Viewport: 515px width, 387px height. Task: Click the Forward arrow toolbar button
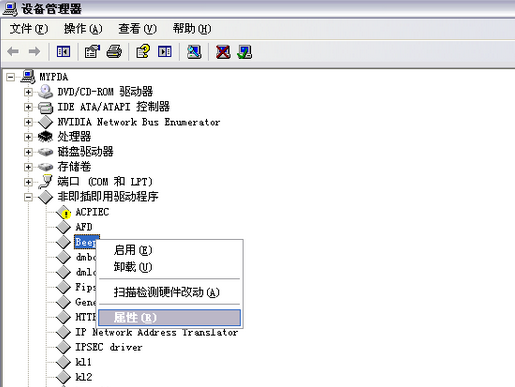(x=34, y=52)
